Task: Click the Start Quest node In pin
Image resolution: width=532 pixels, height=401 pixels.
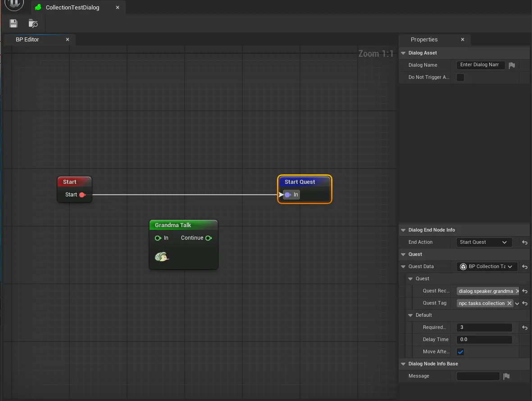Action: click(287, 195)
